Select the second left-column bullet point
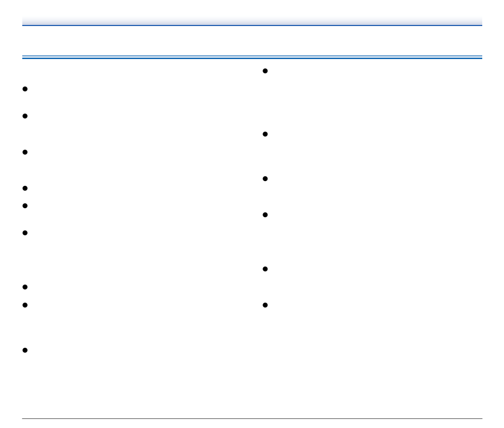The width and height of the screenshot is (504, 428). [25, 116]
